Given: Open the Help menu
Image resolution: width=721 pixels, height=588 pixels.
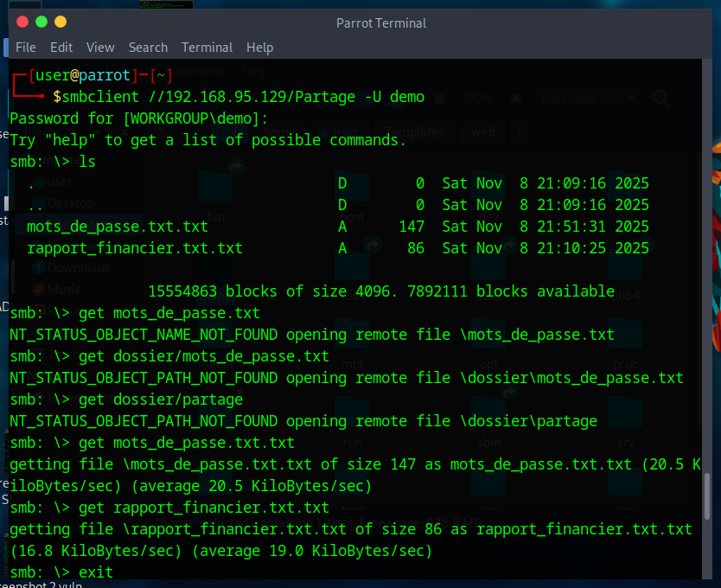Looking at the screenshot, I should (260, 48).
